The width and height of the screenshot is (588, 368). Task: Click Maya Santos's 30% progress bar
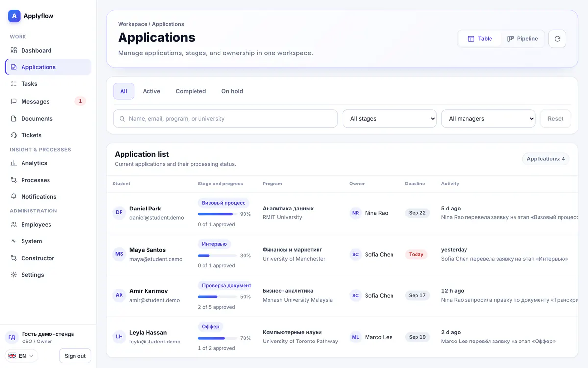217,255
